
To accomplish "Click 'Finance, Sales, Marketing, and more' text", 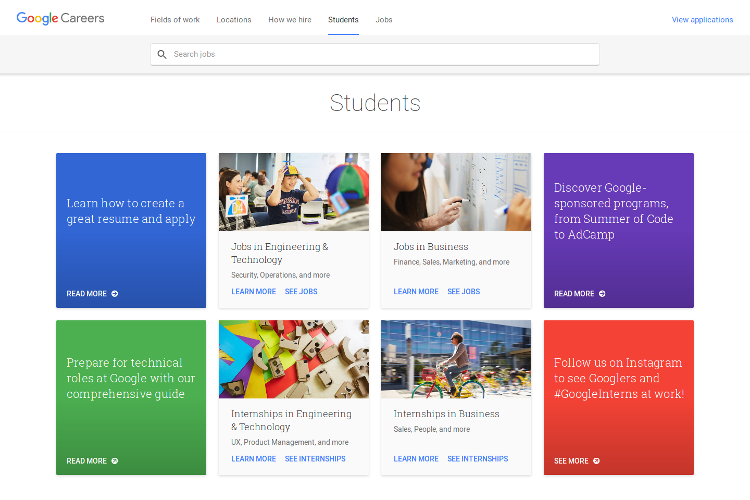I will click(451, 262).
